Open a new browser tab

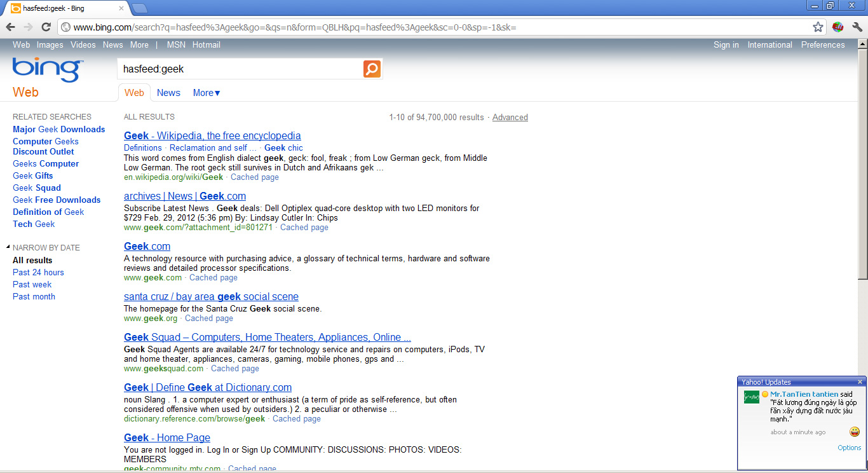[x=140, y=8]
